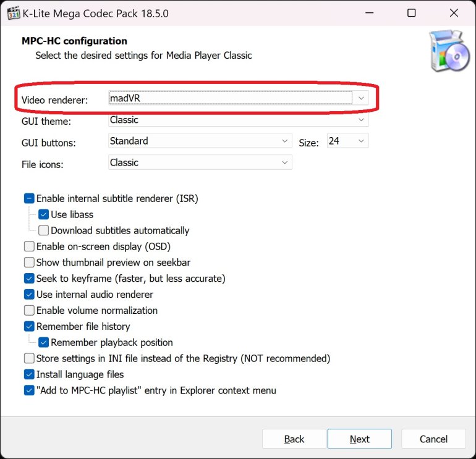This screenshot has width=476, height=459.
Task: Go Back to the previous step
Action: (x=294, y=439)
